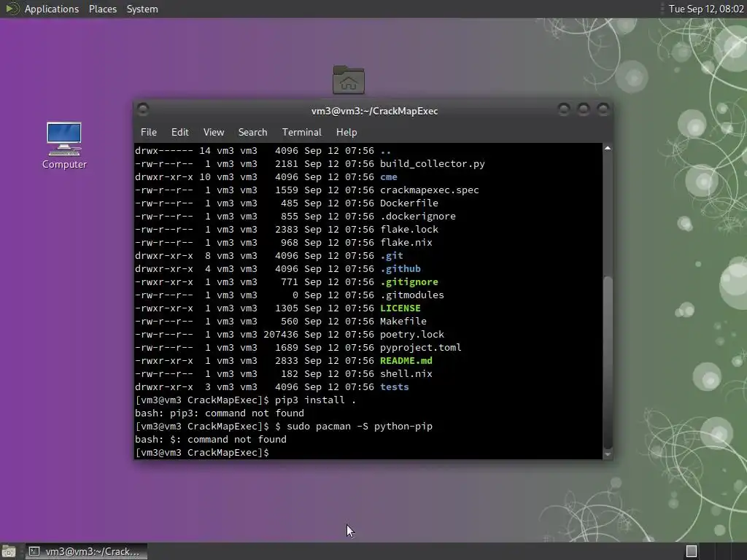
Task: Click the 'bash: $: command not found' line
Action: click(x=211, y=439)
